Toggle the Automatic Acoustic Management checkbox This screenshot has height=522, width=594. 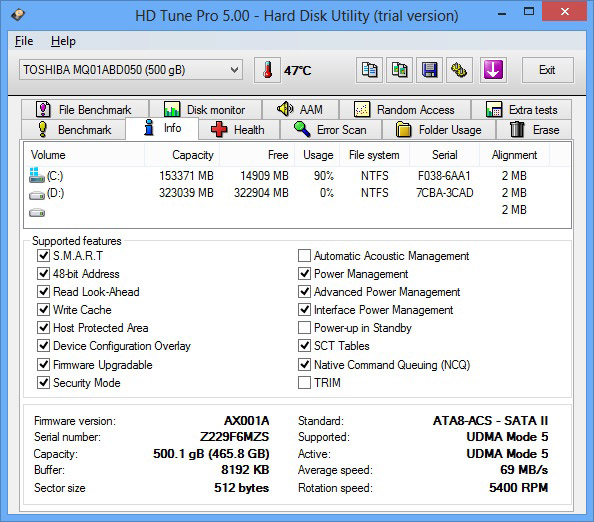(x=305, y=256)
